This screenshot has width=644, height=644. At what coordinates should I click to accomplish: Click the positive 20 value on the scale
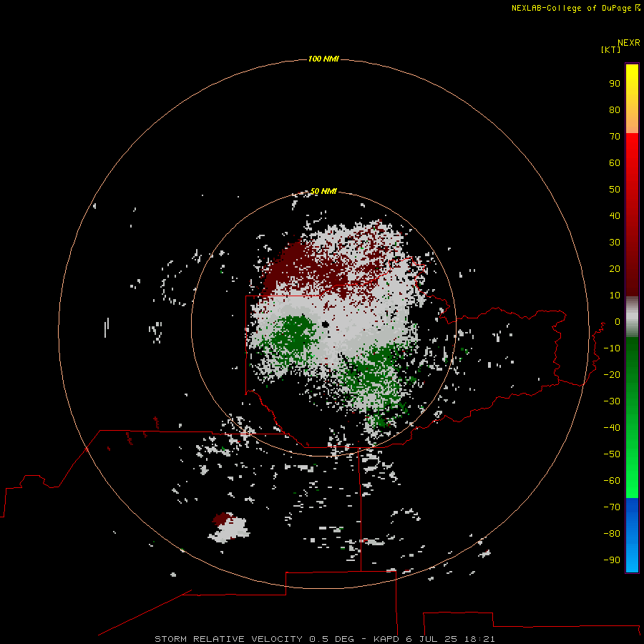tap(615, 268)
